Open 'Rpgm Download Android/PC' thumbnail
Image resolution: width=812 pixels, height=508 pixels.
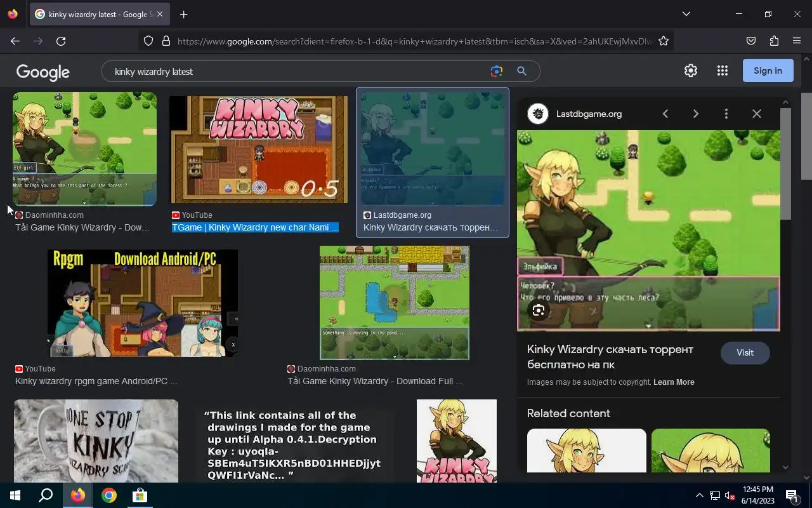tap(143, 303)
